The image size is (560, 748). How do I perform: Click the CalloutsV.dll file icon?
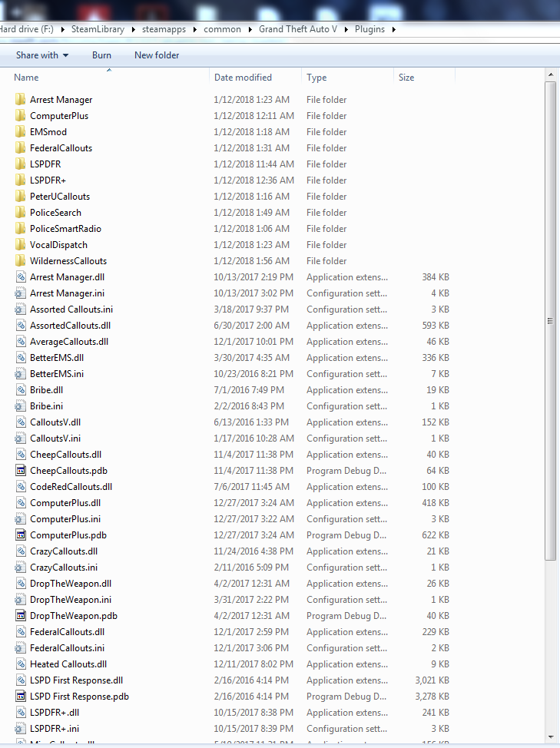21,422
